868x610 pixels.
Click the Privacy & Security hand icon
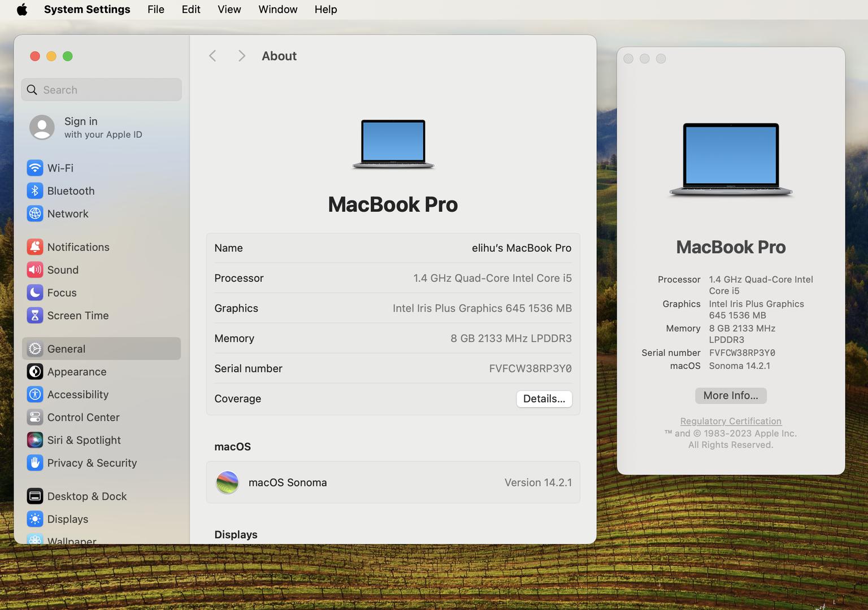coord(34,463)
